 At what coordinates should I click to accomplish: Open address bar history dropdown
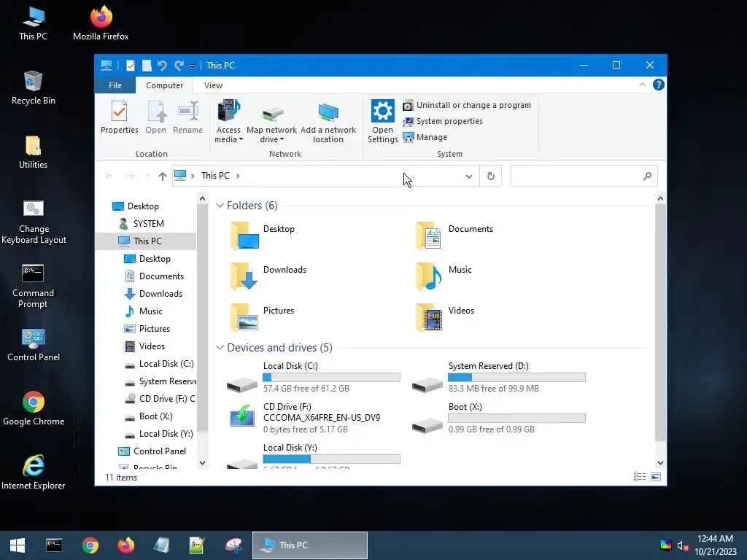469,176
